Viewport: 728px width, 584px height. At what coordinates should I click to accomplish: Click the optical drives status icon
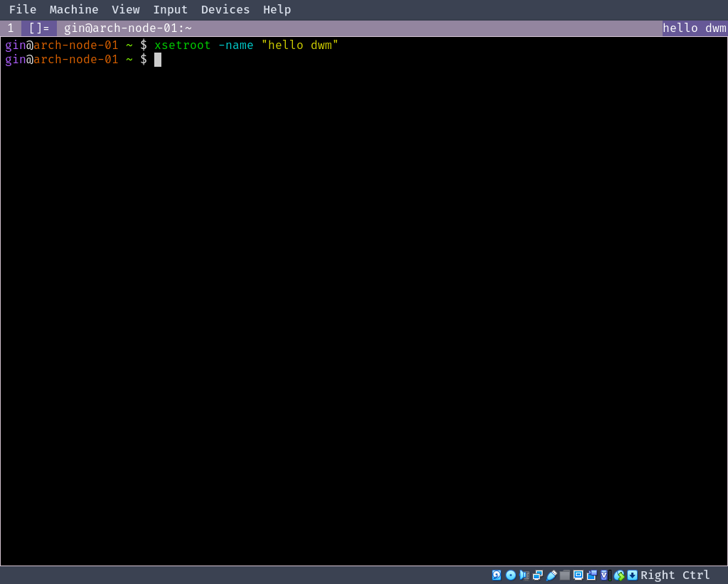pyautogui.click(x=510, y=575)
